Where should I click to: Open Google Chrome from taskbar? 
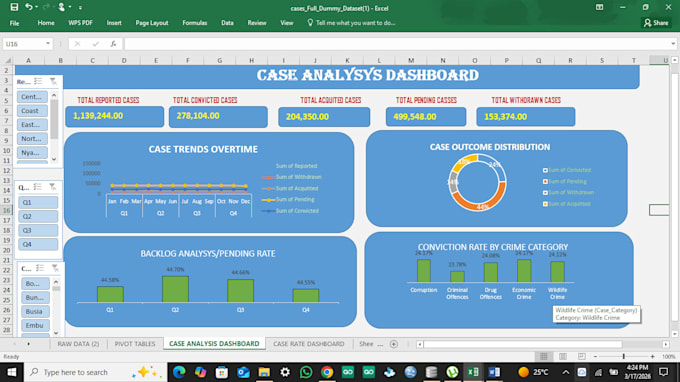click(x=327, y=372)
